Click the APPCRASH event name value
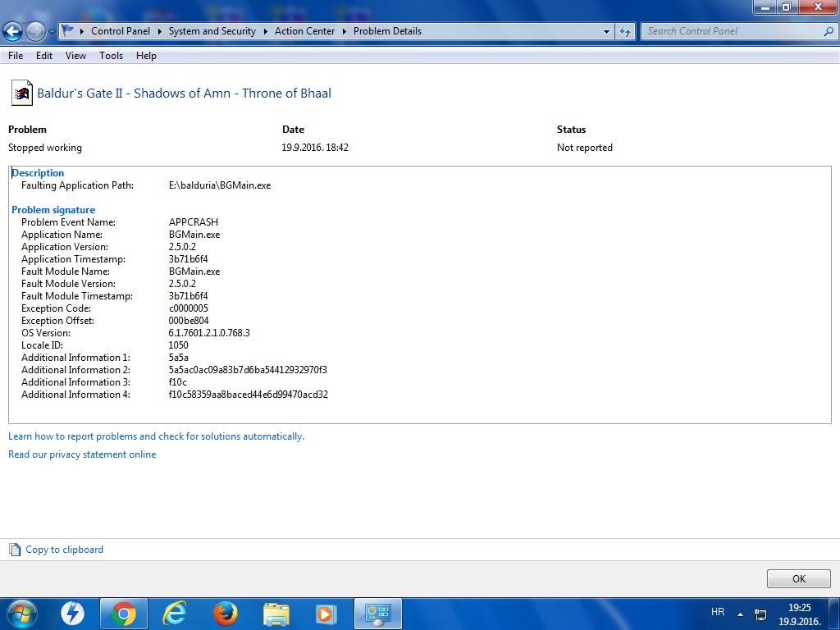Viewport: 840px width, 630px height. click(x=194, y=221)
